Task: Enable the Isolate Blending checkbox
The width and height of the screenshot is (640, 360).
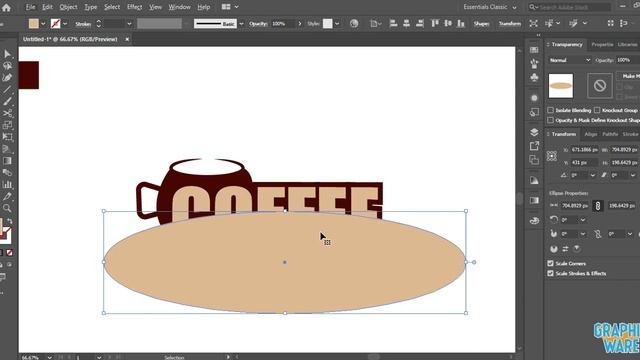Action: tap(551, 110)
